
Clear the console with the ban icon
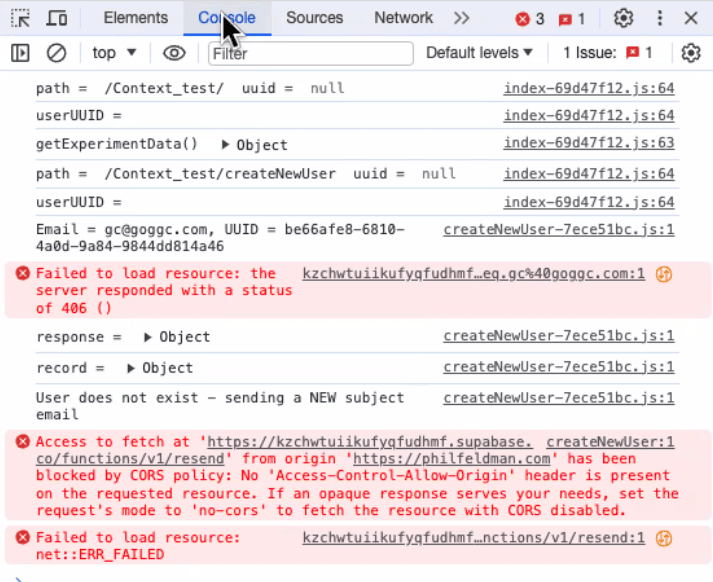point(57,53)
